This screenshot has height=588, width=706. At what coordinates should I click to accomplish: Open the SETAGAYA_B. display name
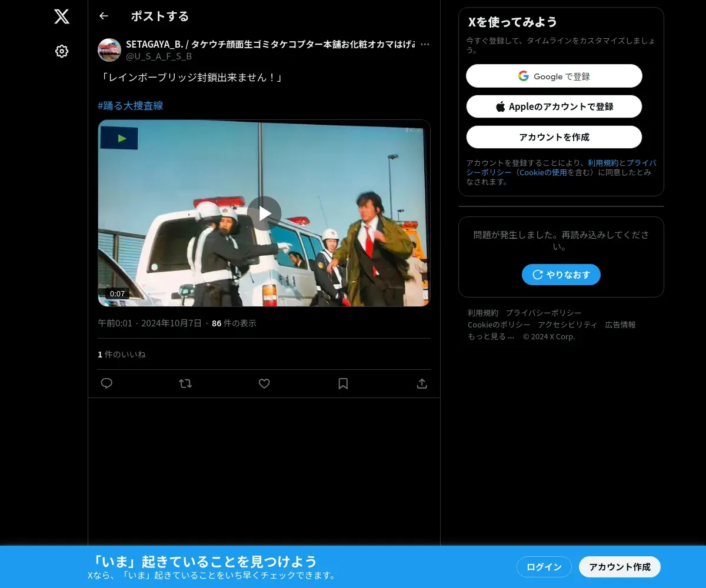(270, 44)
